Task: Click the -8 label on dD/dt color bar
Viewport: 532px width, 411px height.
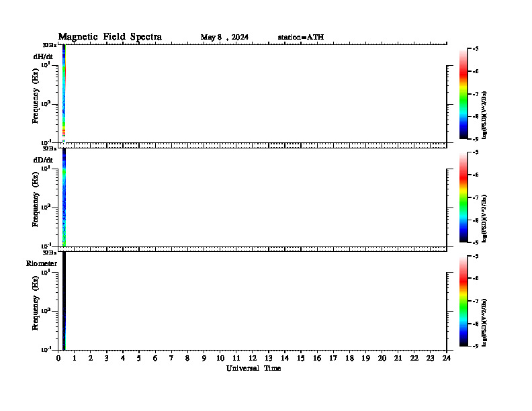Action: (x=476, y=220)
